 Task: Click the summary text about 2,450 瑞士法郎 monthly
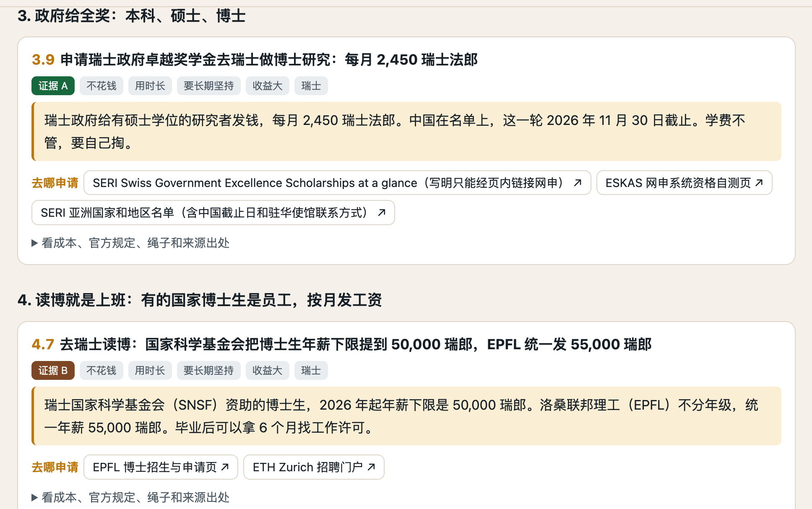(407, 132)
